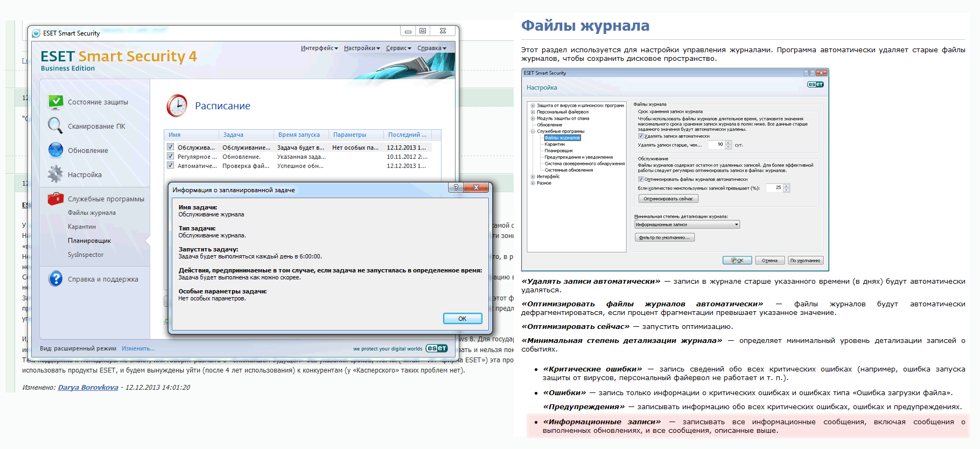Expand Разное tree node

click(533, 183)
